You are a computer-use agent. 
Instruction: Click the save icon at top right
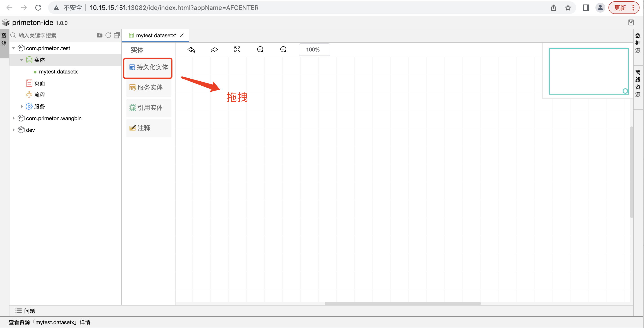(x=631, y=22)
